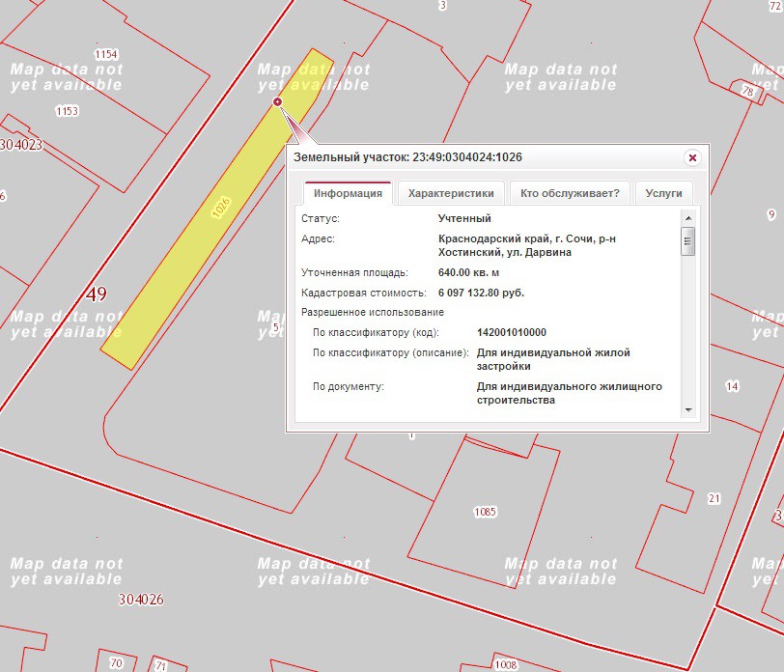The width and height of the screenshot is (784, 672).
Task: Click the cadastral block label 304023
Action: click(21, 145)
